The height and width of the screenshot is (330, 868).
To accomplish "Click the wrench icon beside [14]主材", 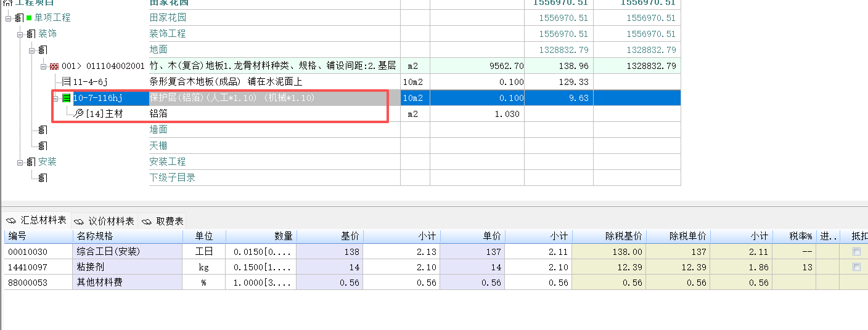I will pos(78,114).
